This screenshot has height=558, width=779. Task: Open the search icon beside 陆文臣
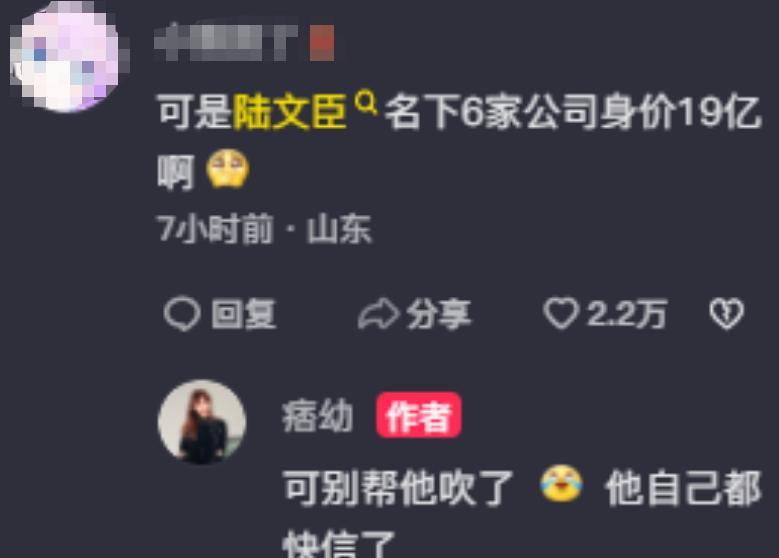[366, 102]
